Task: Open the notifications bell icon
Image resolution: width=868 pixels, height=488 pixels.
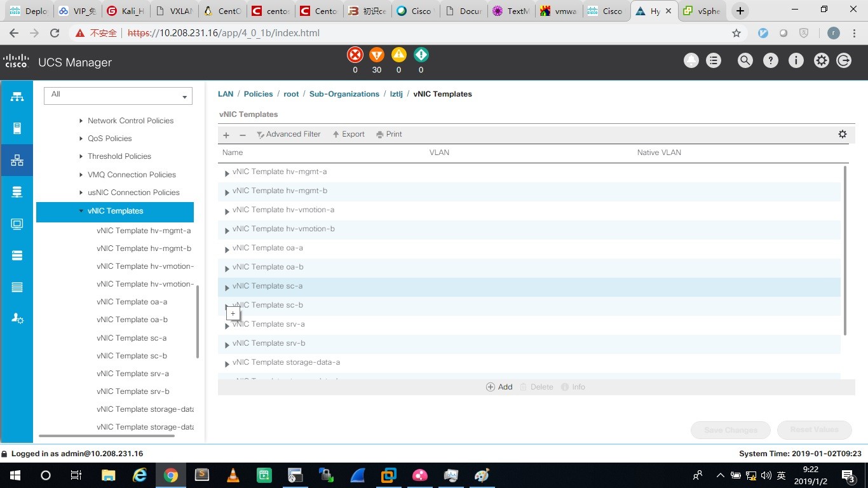Action: 691,61
